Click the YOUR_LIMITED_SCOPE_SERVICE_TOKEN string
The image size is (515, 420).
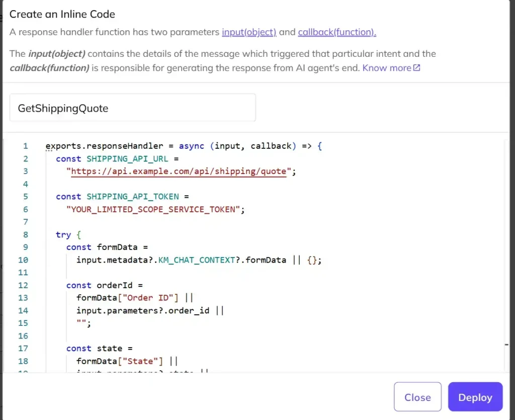tap(153, 209)
